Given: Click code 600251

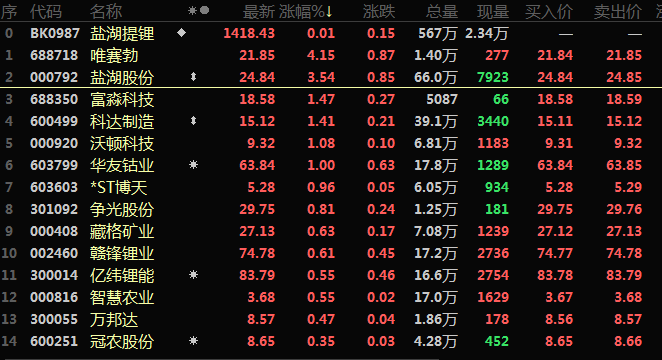Looking at the screenshot, I should tap(54, 341).
